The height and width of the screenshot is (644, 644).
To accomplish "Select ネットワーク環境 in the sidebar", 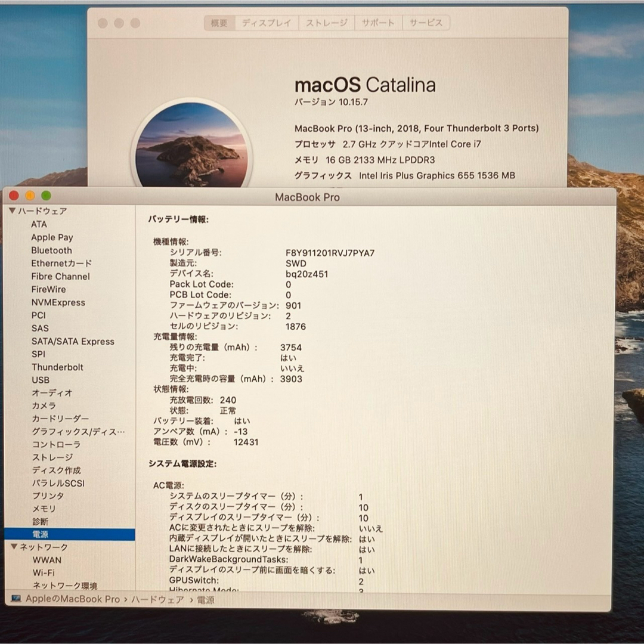I will [x=65, y=586].
